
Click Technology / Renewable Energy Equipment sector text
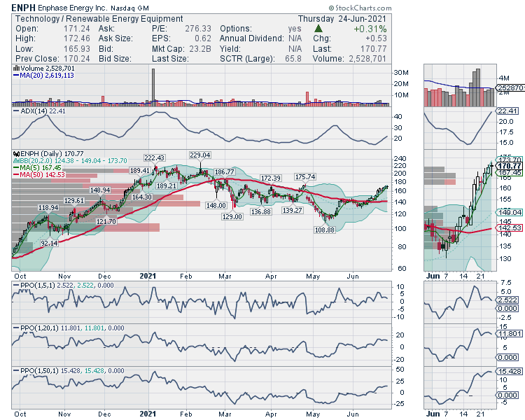point(99,19)
